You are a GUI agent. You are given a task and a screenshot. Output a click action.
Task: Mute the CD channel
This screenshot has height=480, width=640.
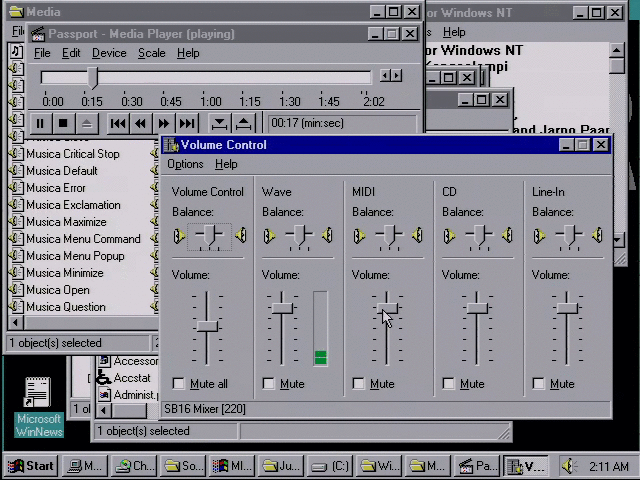tap(448, 384)
